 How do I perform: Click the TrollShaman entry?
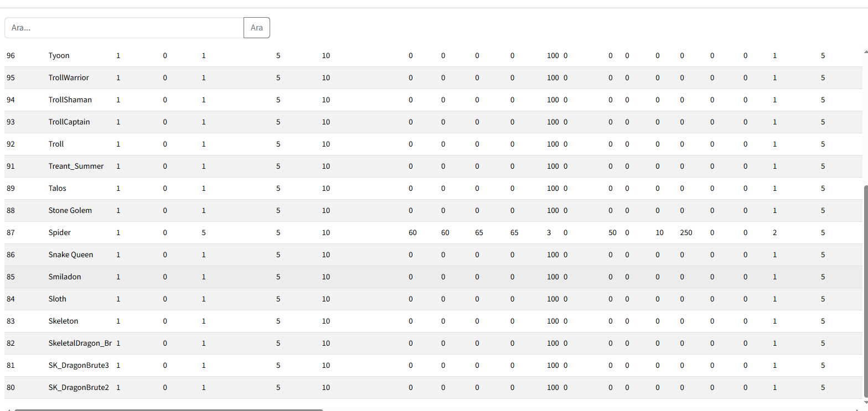pos(70,100)
